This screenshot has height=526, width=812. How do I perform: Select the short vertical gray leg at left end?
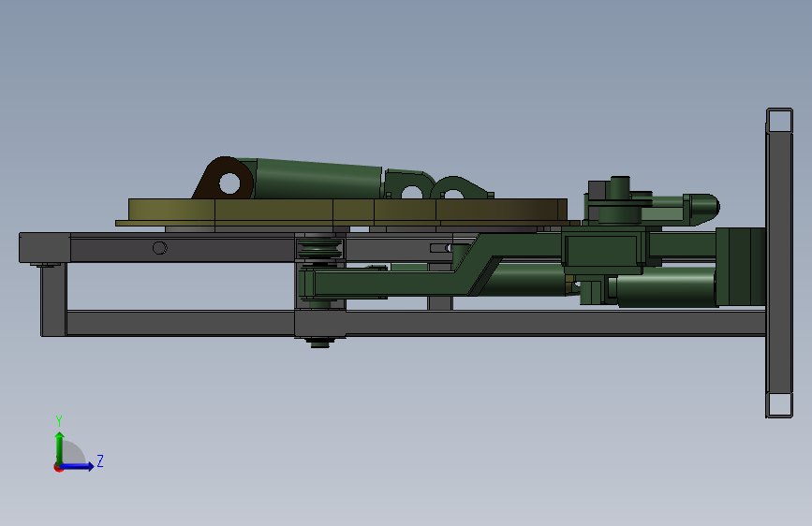53,300
